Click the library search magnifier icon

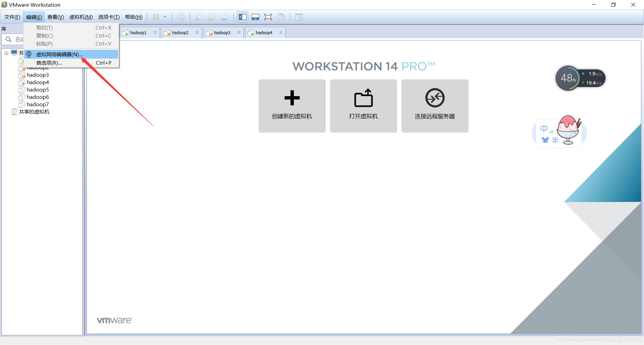click(x=9, y=39)
